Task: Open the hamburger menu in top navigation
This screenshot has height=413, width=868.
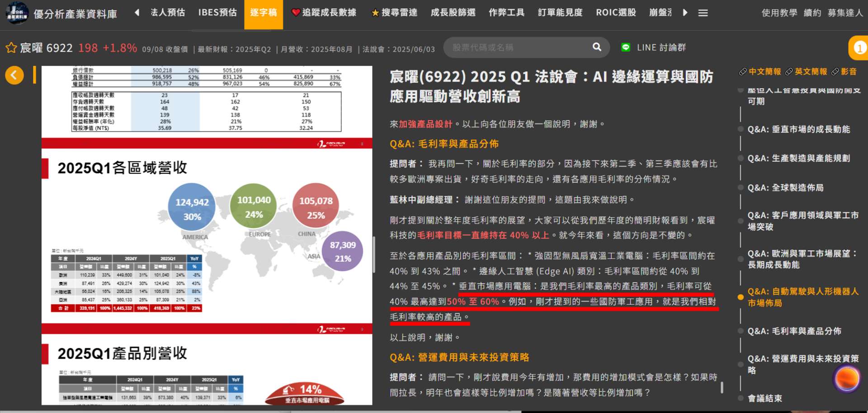Action: pyautogui.click(x=703, y=13)
